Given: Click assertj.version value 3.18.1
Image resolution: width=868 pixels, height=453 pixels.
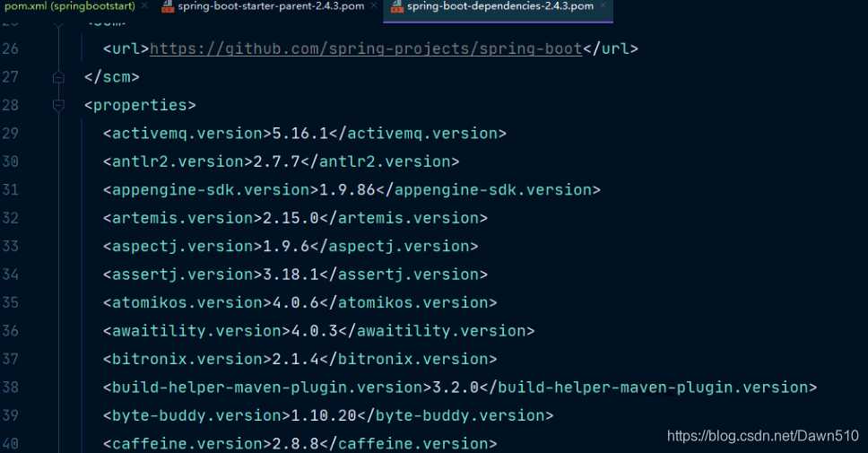Looking at the screenshot, I should (291, 274).
